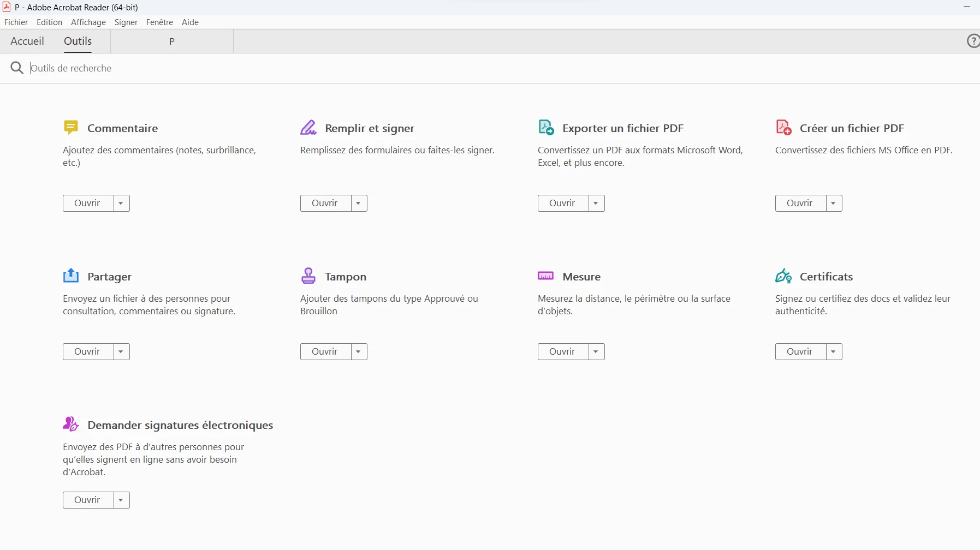Expand the Créer un fichier PDF dropdown arrow
Image resolution: width=980 pixels, height=550 pixels.
tap(834, 203)
